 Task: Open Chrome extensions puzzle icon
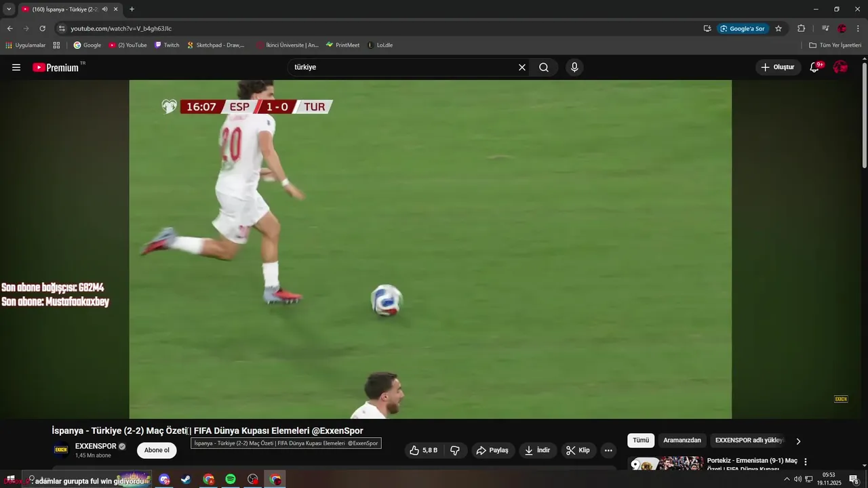[801, 28]
